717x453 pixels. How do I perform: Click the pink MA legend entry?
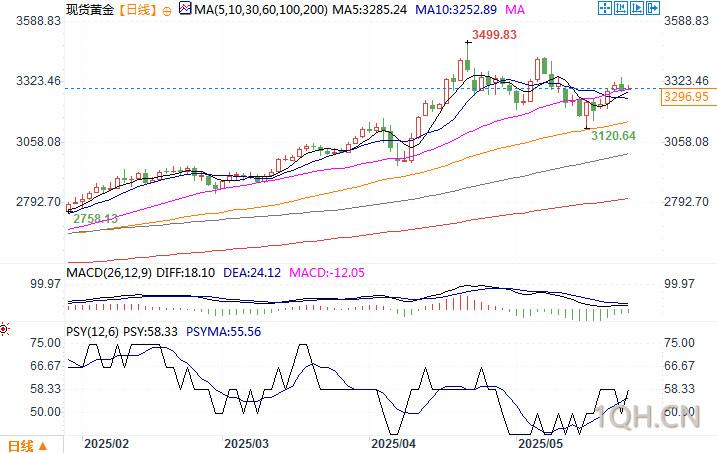[515, 10]
